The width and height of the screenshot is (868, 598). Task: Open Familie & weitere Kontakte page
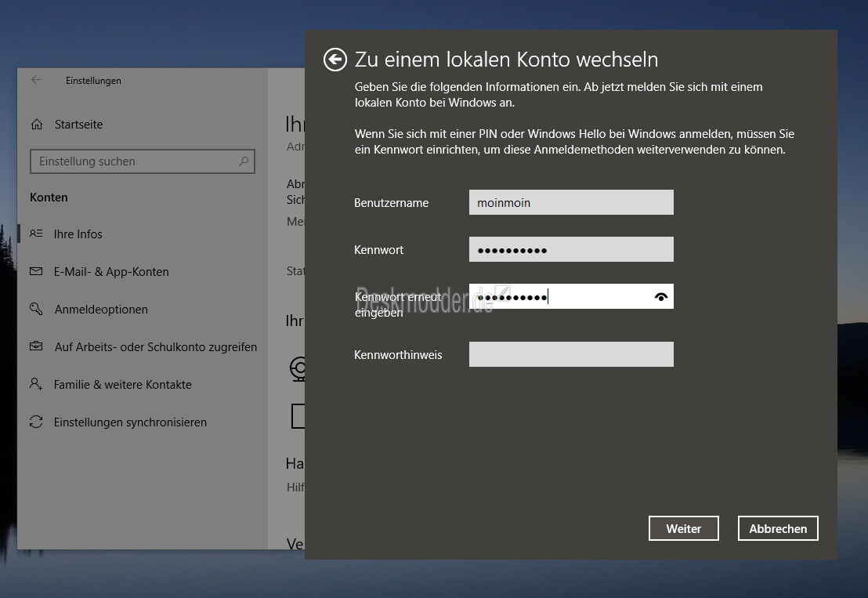[122, 385]
